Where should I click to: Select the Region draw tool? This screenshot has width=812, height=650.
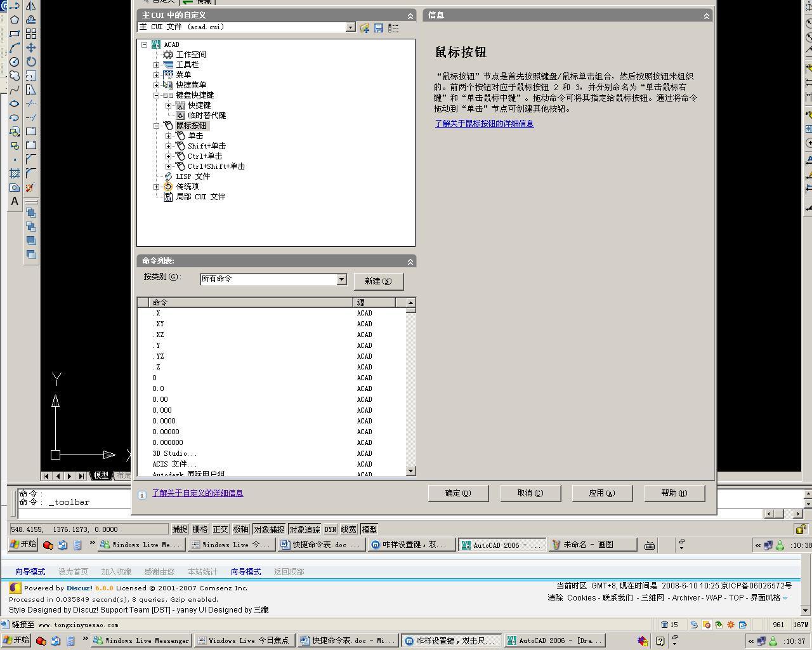pos(15,187)
